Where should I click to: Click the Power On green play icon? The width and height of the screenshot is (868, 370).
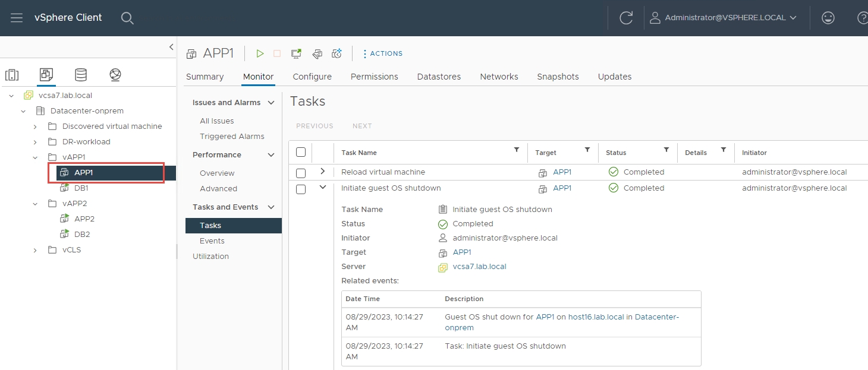[260, 53]
